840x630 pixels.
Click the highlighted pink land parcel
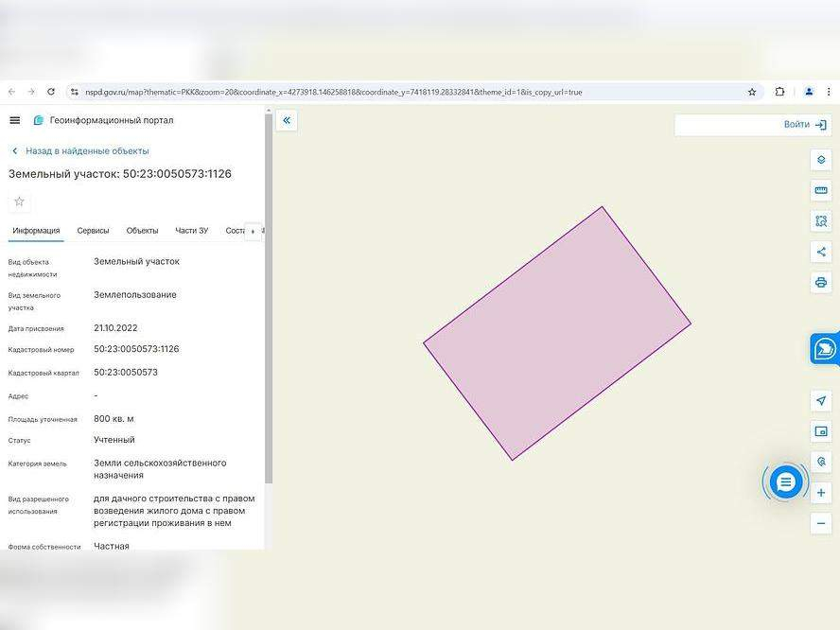coord(556,333)
